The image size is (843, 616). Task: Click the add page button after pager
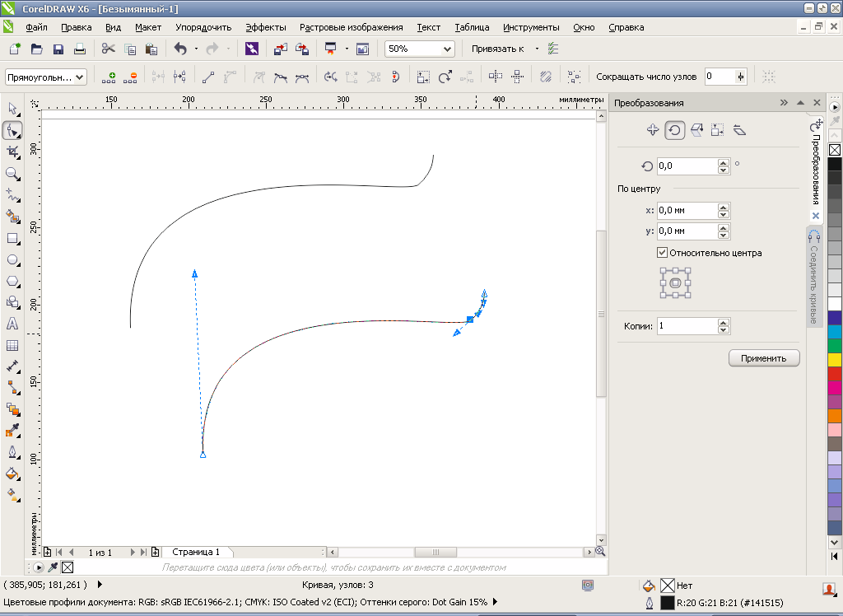(x=156, y=552)
